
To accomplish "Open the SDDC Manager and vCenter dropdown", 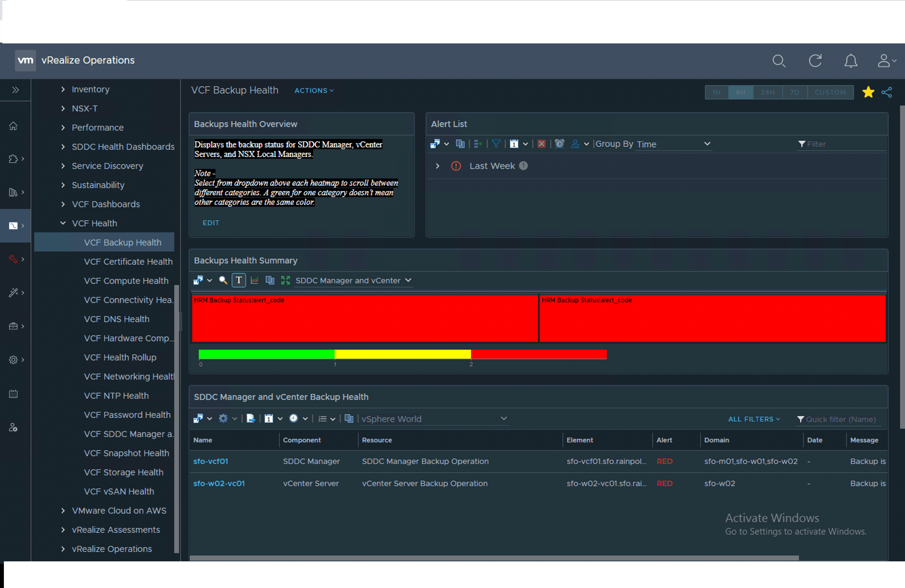I will (x=353, y=280).
